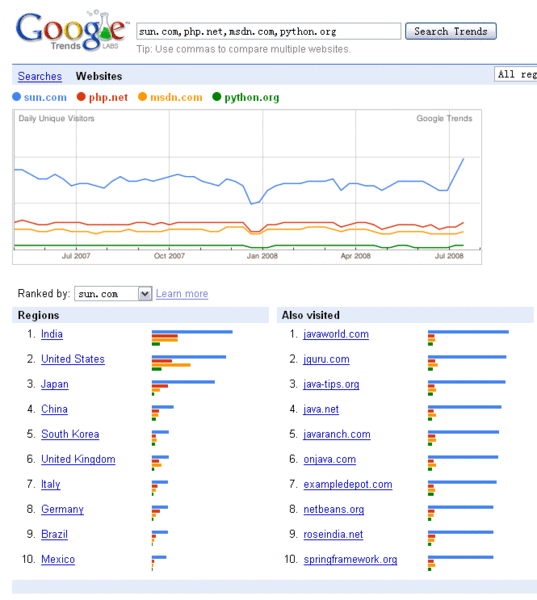
Task: Visit the javaworld.com link
Action: pos(336,334)
